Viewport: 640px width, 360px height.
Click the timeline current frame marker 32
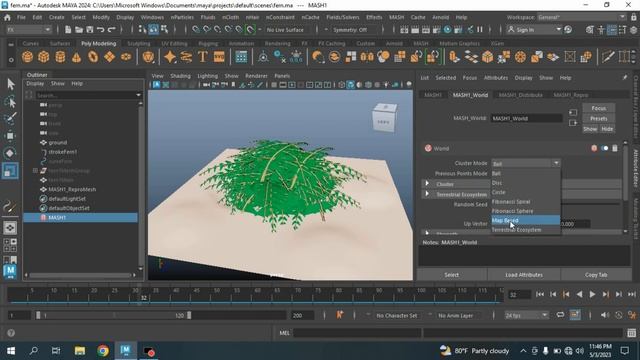(x=143, y=298)
